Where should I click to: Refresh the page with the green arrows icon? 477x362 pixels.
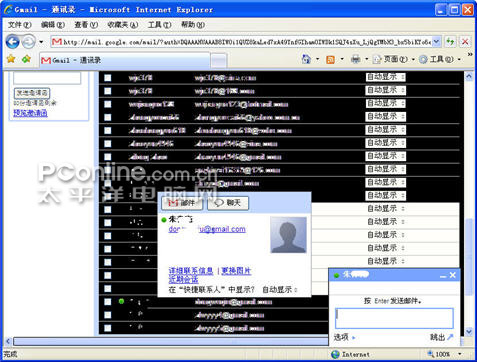pos(450,42)
